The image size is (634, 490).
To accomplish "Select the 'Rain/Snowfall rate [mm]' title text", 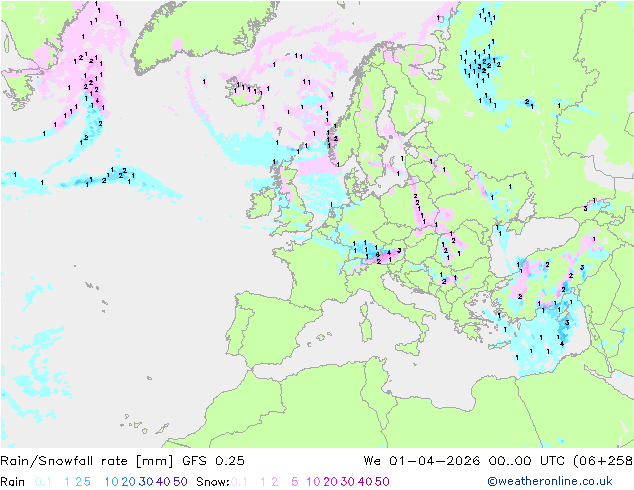I will [87, 461].
